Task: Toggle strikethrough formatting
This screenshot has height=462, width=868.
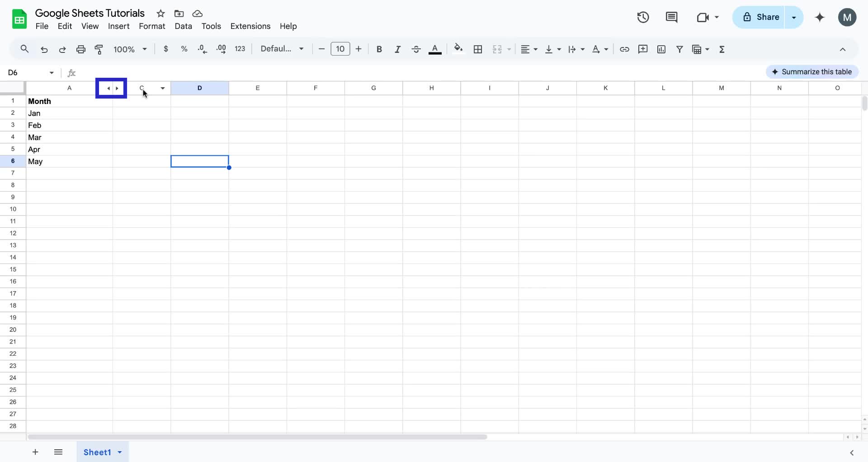Action: (x=416, y=49)
